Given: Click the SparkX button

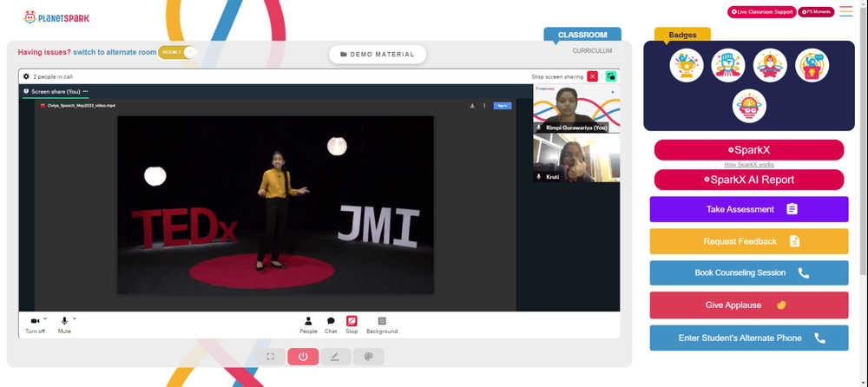Looking at the screenshot, I should click(749, 150).
